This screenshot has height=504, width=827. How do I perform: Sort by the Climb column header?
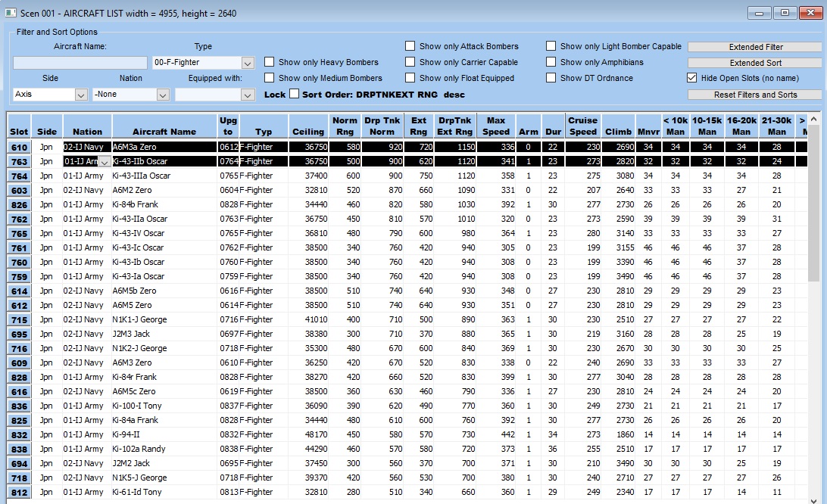[619, 126]
